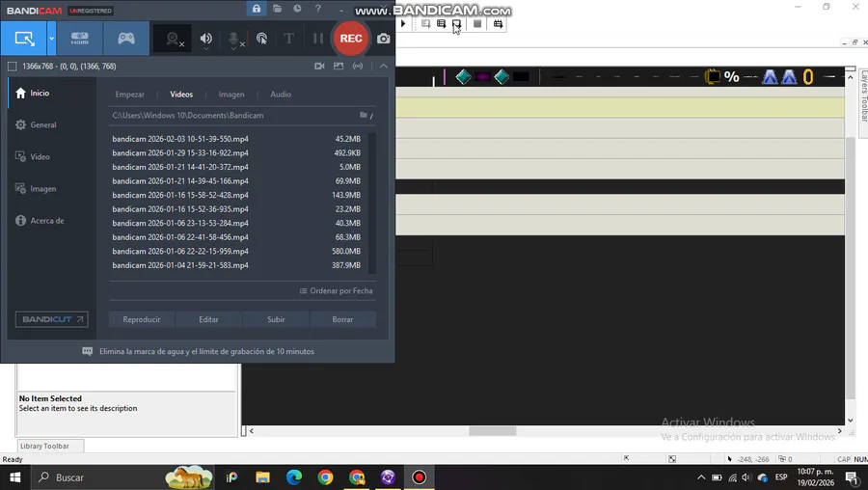Toggle the webcam overlay in Bandicam
The width and height of the screenshot is (868, 490).
point(173,39)
